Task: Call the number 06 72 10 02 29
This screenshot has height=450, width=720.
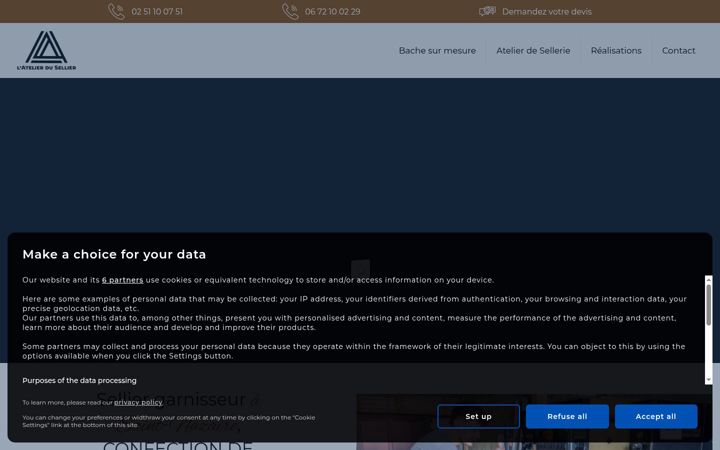Action: [332, 11]
